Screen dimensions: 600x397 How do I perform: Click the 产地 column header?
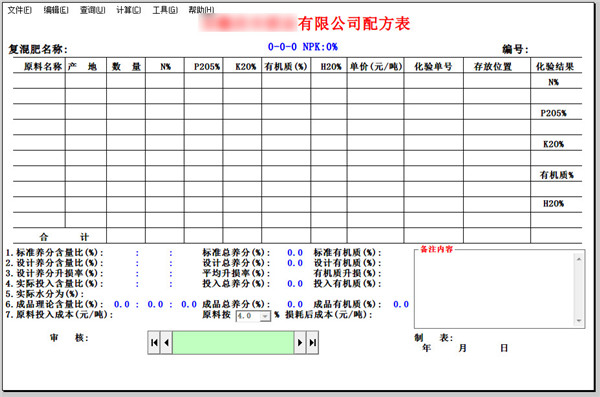[82, 67]
